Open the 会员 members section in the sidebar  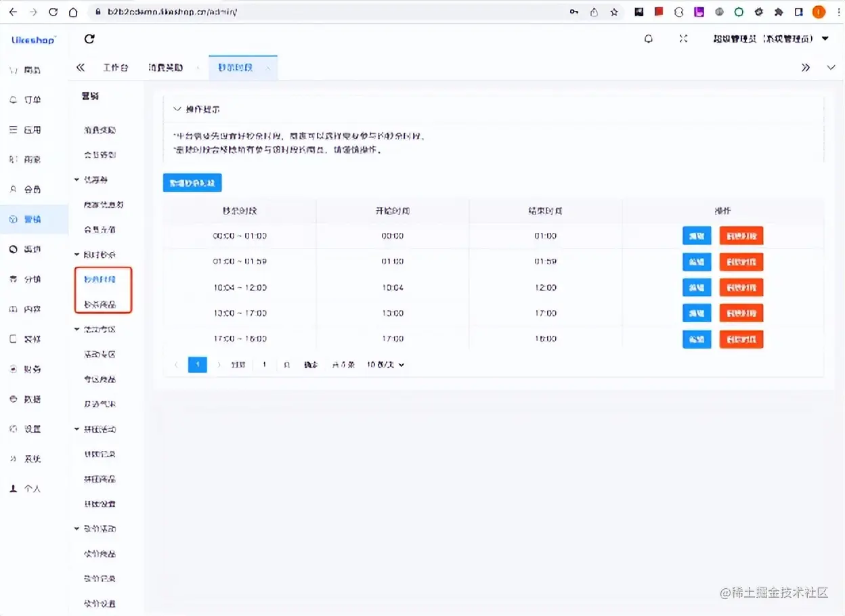click(26, 189)
